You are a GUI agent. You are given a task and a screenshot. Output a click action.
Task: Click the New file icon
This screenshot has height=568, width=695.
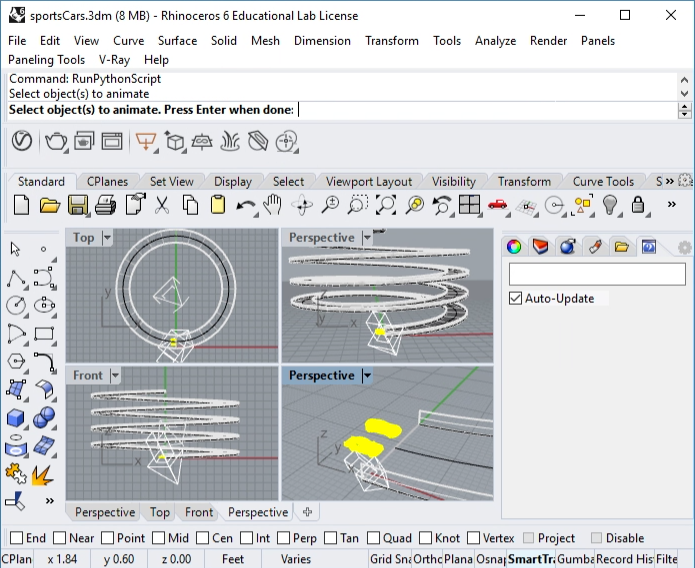coord(21,205)
